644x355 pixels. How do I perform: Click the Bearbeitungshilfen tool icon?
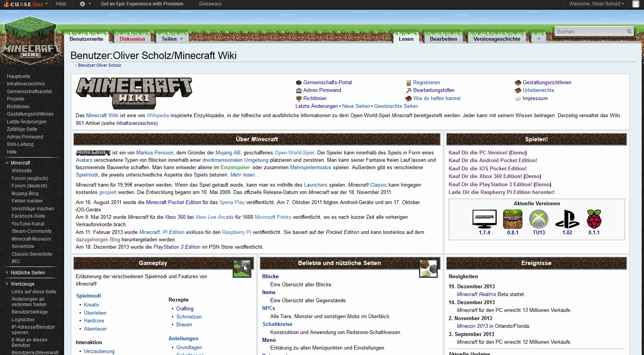[409, 90]
